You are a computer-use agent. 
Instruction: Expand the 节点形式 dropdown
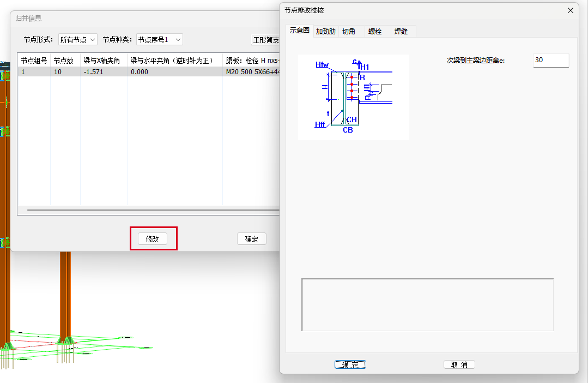point(77,39)
